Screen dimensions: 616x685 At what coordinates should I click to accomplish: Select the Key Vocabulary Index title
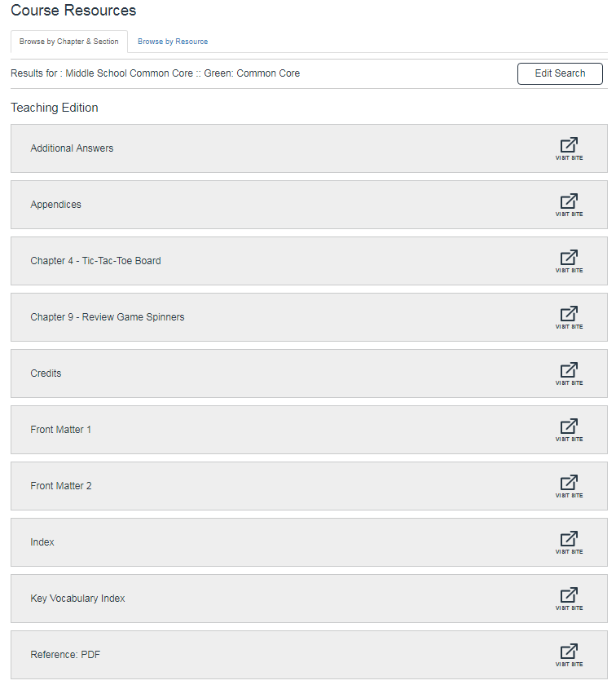[77, 599]
